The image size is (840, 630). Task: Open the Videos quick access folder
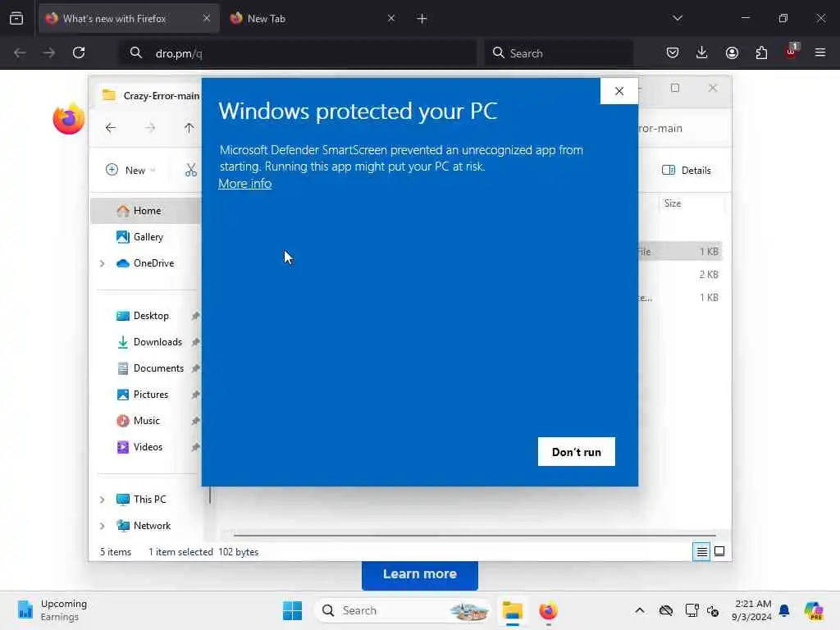[139, 447]
